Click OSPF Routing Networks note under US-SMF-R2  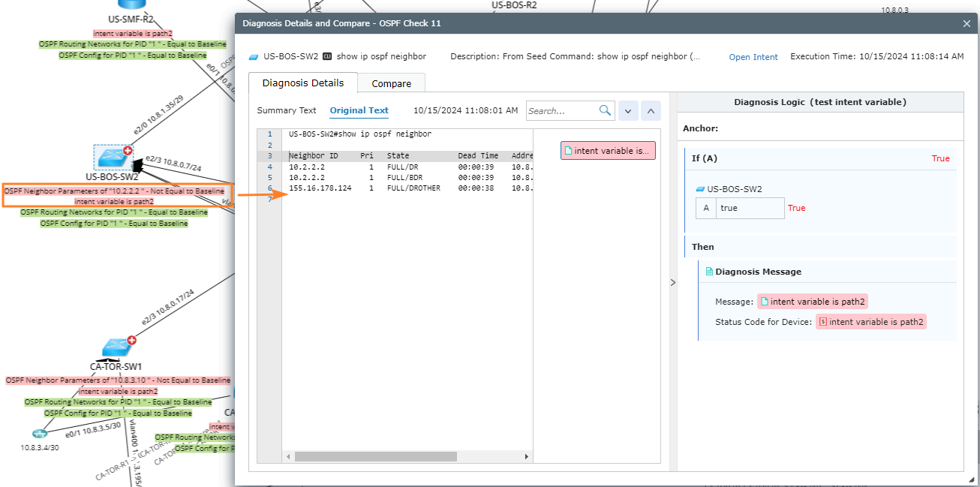[133, 44]
